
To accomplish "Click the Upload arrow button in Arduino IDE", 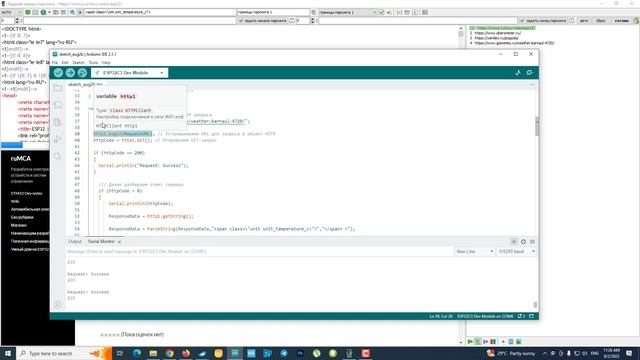I will [70, 73].
